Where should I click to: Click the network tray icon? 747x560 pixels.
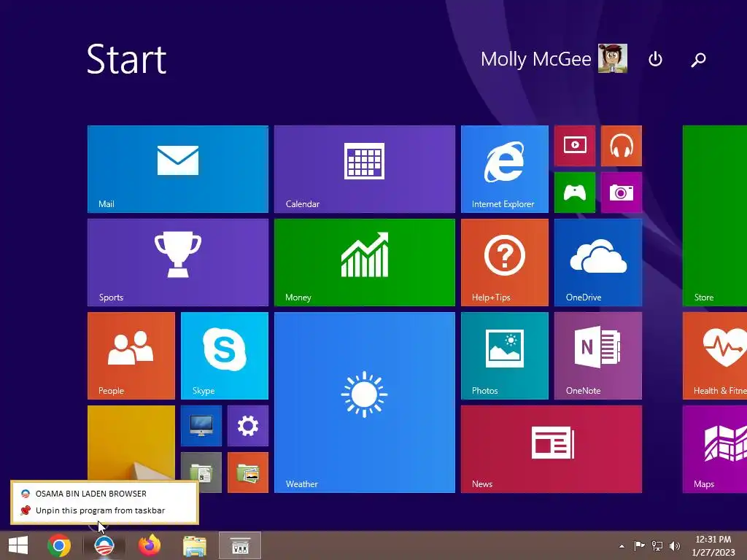657,545
